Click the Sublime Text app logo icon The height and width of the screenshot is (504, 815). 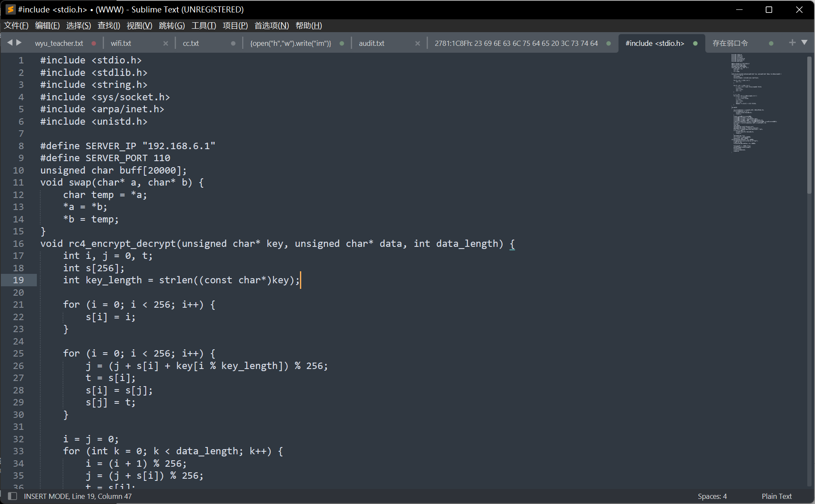pos(10,9)
